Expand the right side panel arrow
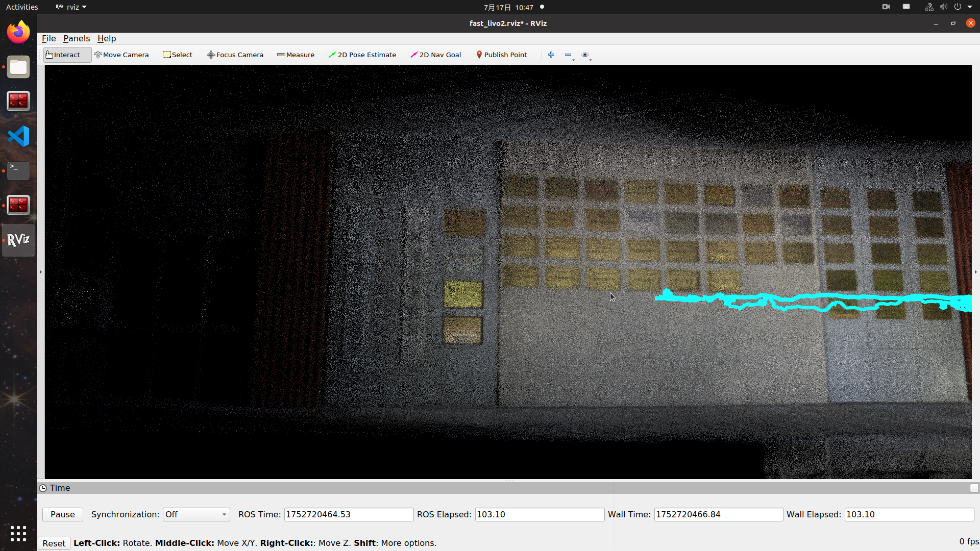This screenshot has width=980, height=551. (x=975, y=272)
